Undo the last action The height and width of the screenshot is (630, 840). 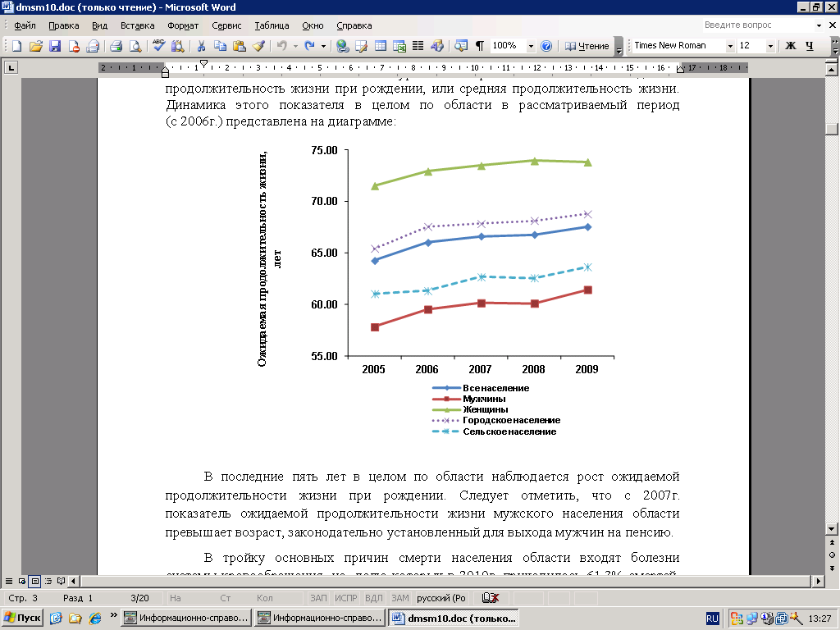(282, 46)
